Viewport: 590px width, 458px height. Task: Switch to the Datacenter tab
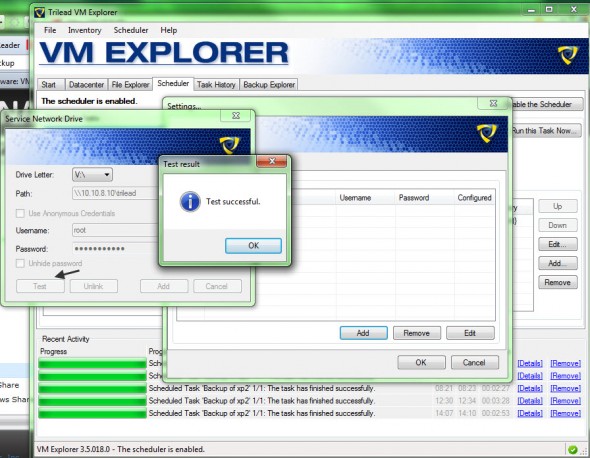87,85
